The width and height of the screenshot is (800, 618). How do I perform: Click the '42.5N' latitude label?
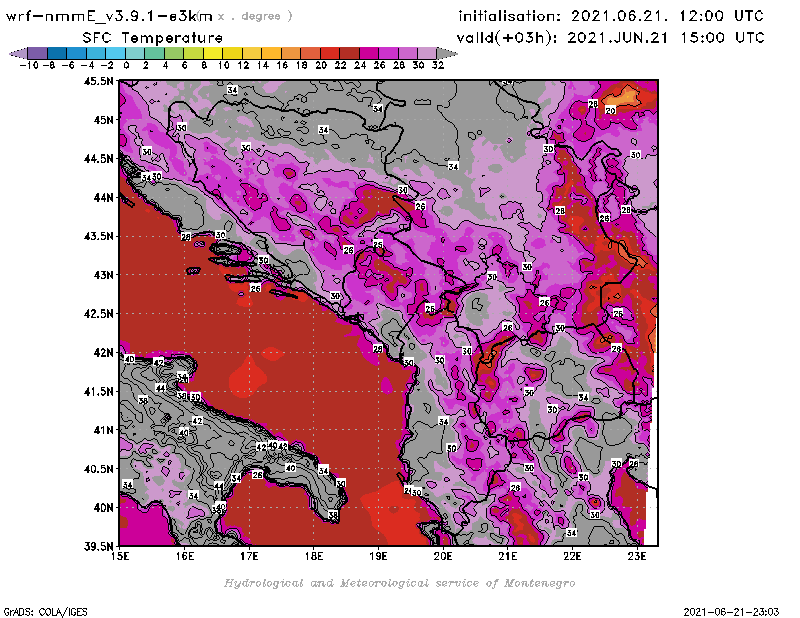(x=98, y=313)
